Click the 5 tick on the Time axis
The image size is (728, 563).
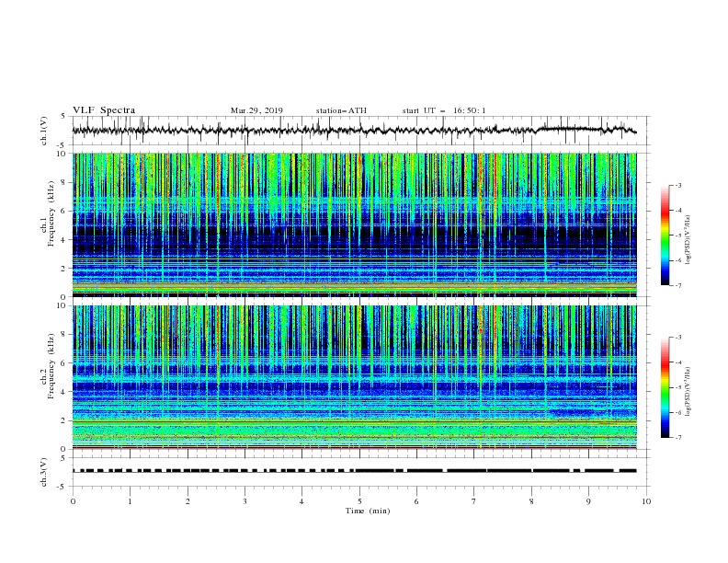(x=359, y=501)
